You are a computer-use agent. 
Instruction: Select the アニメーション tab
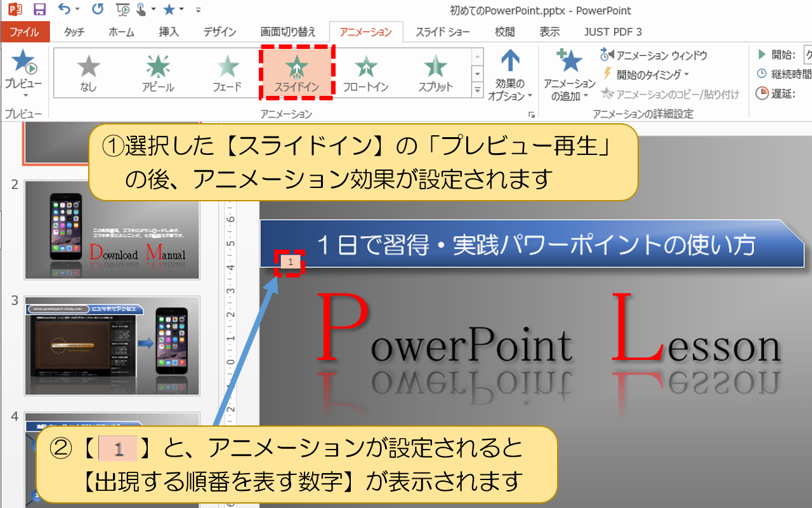coord(366,32)
